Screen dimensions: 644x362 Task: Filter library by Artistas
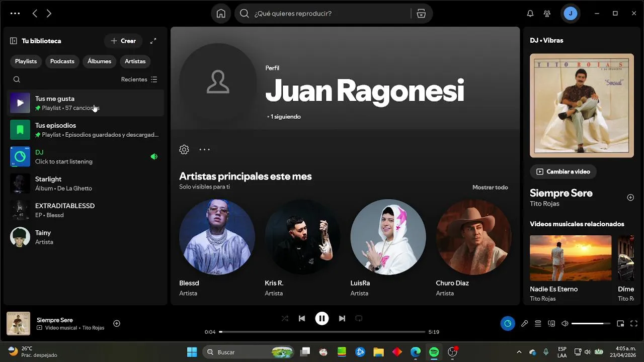click(135, 61)
